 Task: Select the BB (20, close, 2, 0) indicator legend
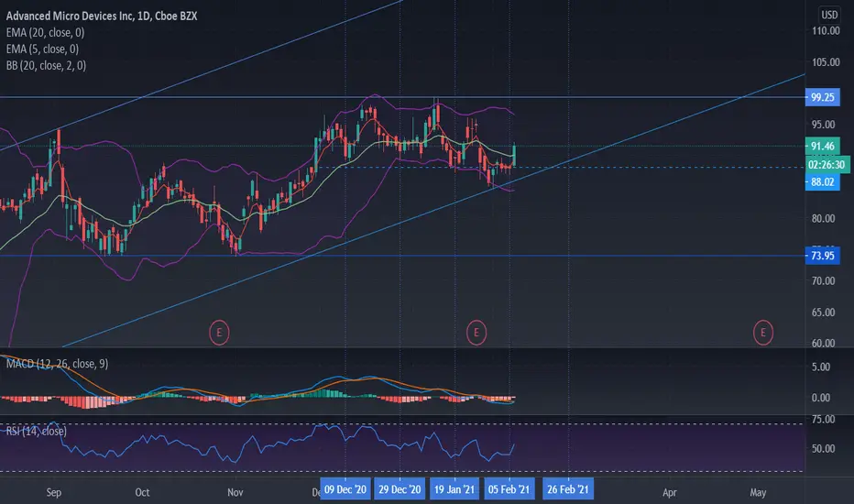(47, 65)
